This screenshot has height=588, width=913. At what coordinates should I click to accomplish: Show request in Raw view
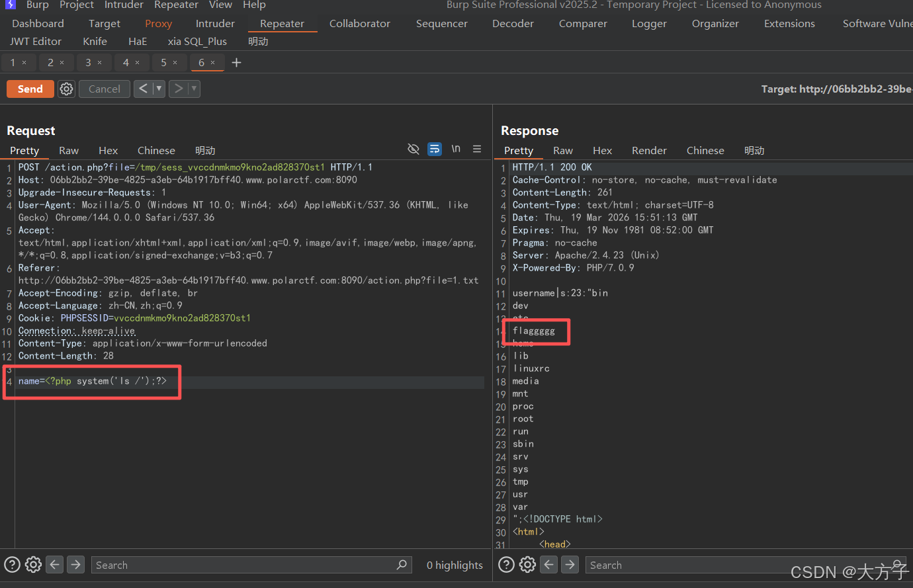(69, 151)
